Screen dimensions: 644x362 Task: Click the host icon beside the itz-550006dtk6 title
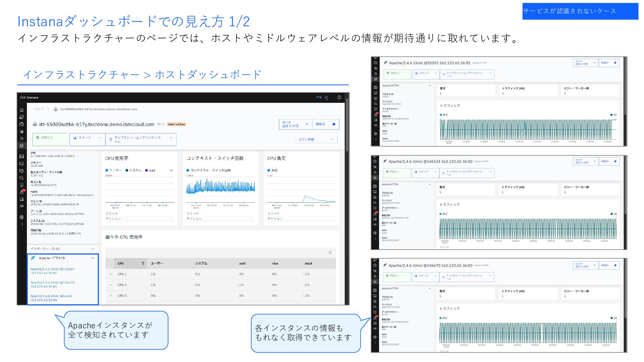coord(35,124)
